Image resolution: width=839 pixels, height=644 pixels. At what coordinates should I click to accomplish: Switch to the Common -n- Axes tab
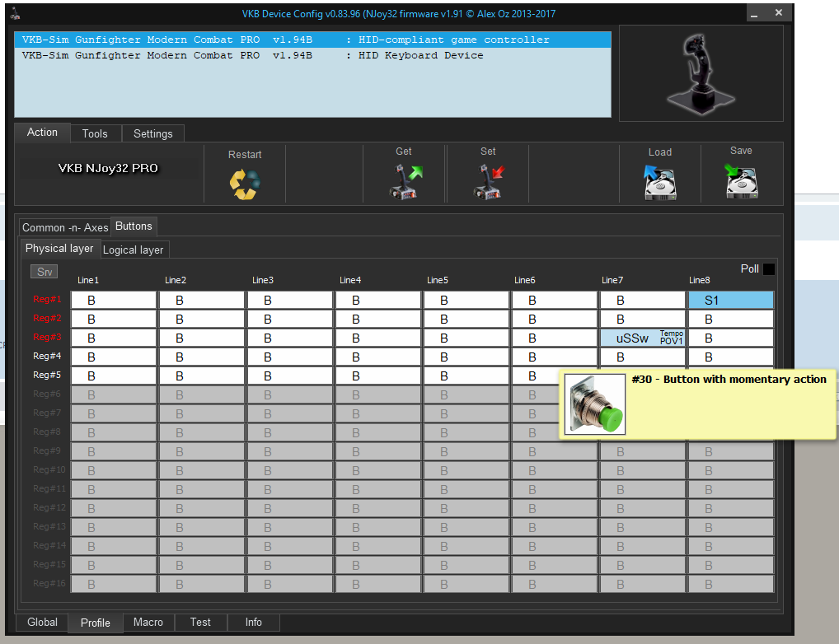pyautogui.click(x=65, y=227)
